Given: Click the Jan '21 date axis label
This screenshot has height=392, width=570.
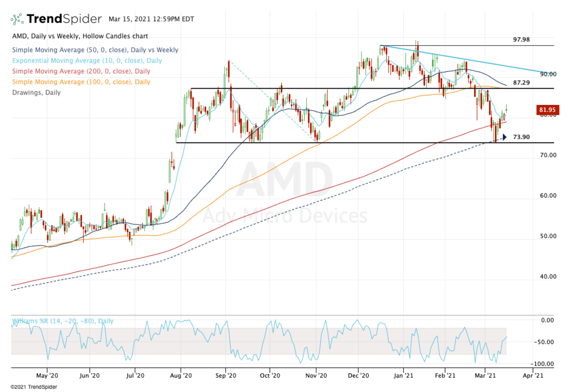Looking at the screenshot, I should [x=403, y=375].
